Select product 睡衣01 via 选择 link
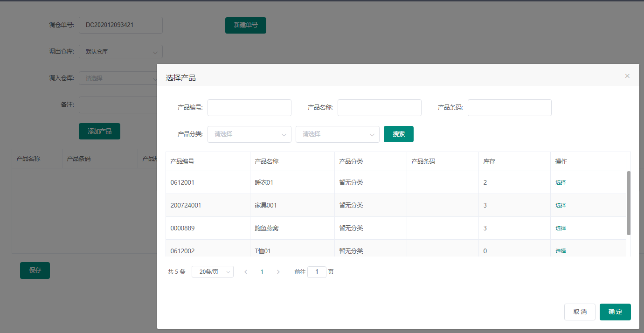Viewport: 644px width, 333px height. coord(561,182)
